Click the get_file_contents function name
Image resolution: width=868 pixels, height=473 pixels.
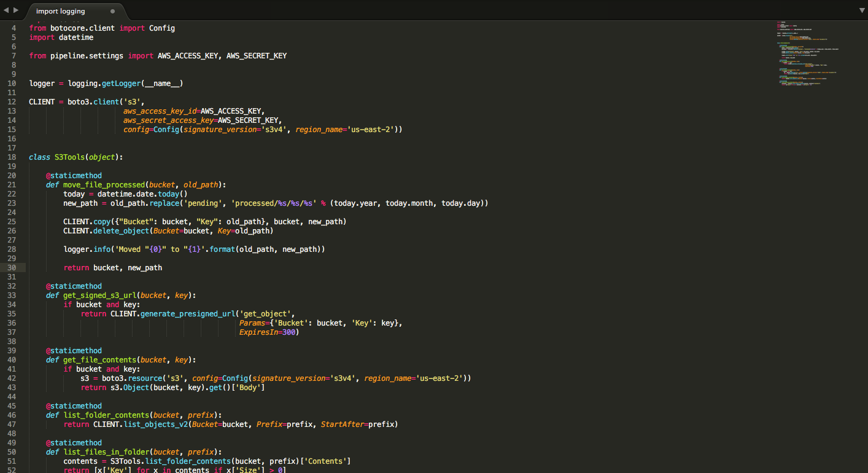tap(99, 360)
